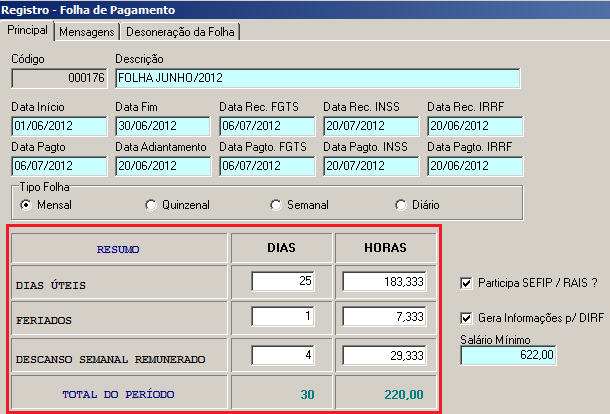Click the Data Adiantamento date field

pyautogui.click(x=163, y=166)
